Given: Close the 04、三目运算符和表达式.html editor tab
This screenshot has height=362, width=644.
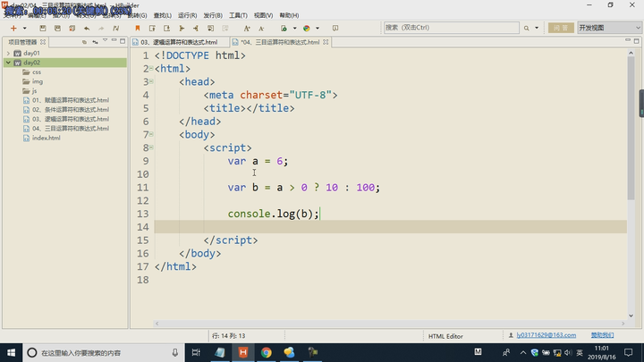Looking at the screenshot, I should pos(326,42).
